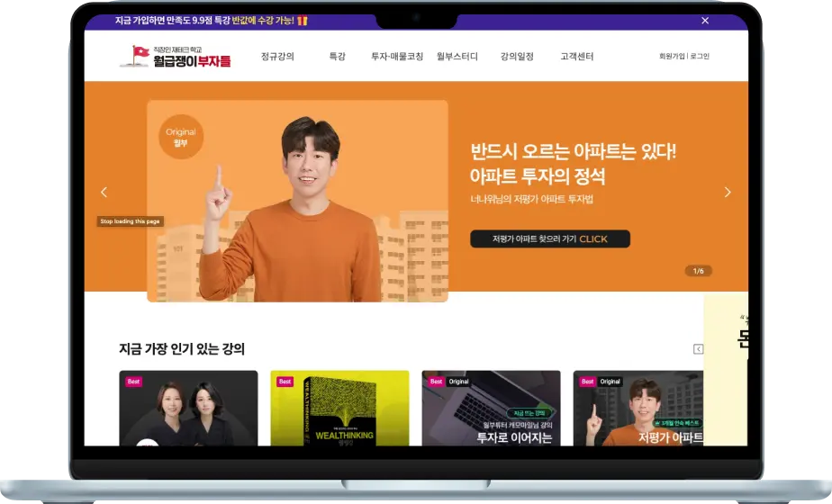Show previous hero banner slide
This screenshot has height=504, width=832.
[104, 192]
